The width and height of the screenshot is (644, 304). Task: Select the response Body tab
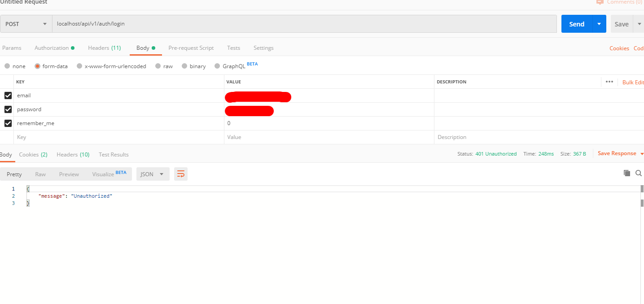(6, 155)
